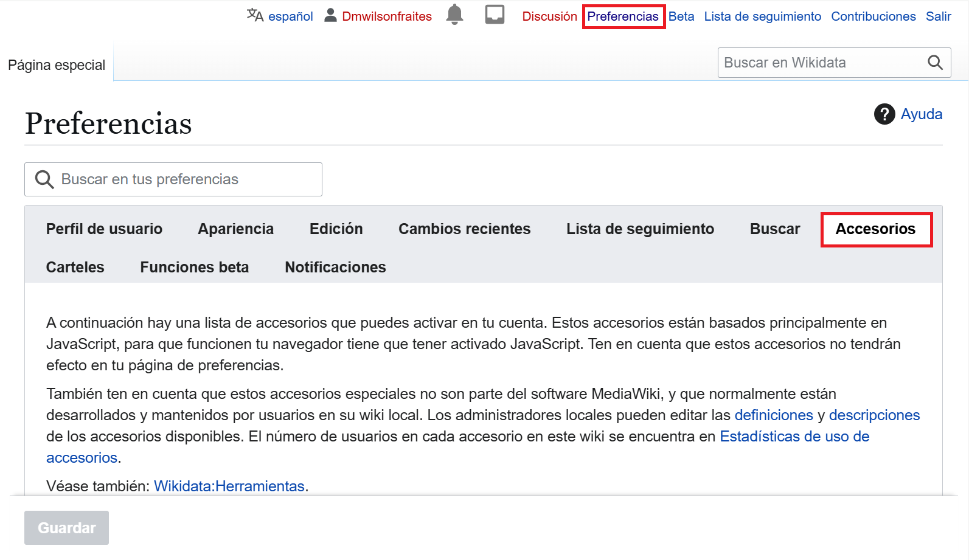Click the language translation icon
Image resolution: width=969 pixels, height=560 pixels.
[x=255, y=15]
